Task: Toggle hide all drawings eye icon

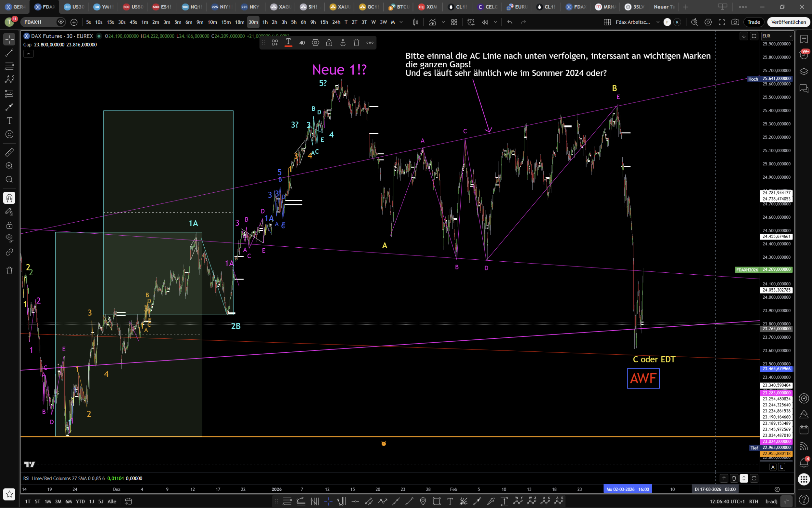Action: (x=9, y=238)
